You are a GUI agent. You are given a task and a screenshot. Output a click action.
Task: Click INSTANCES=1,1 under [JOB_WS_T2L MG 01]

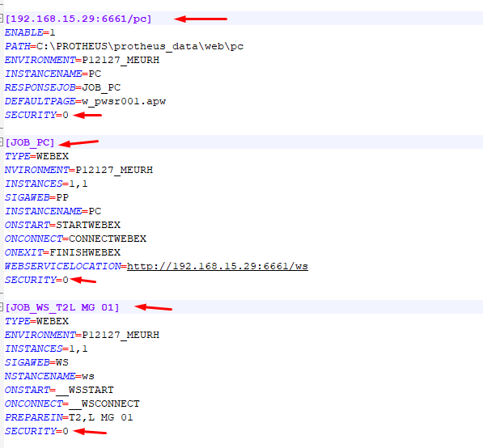(x=46, y=349)
